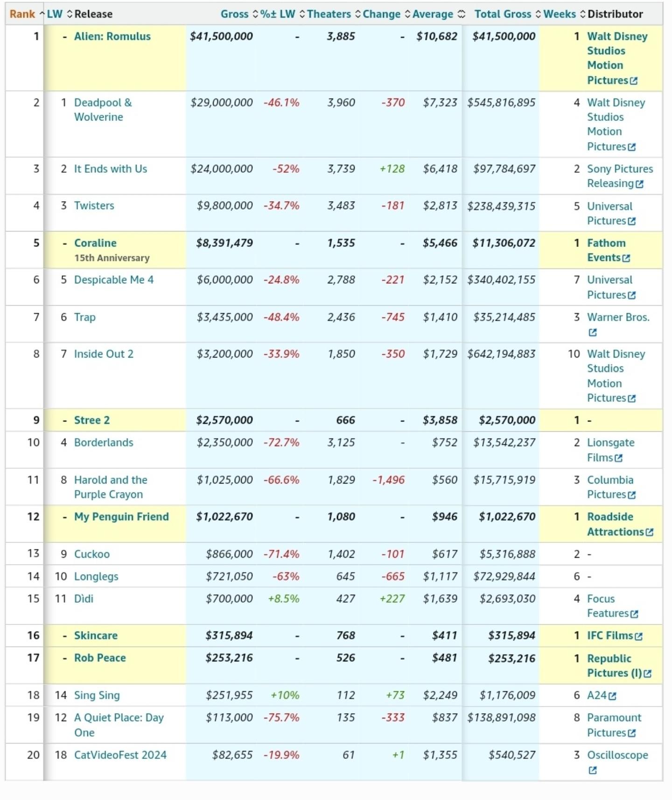Click external-link icon in Despicable Me 4 distributor cell
Screen dimensions: 672x800
coord(632,296)
